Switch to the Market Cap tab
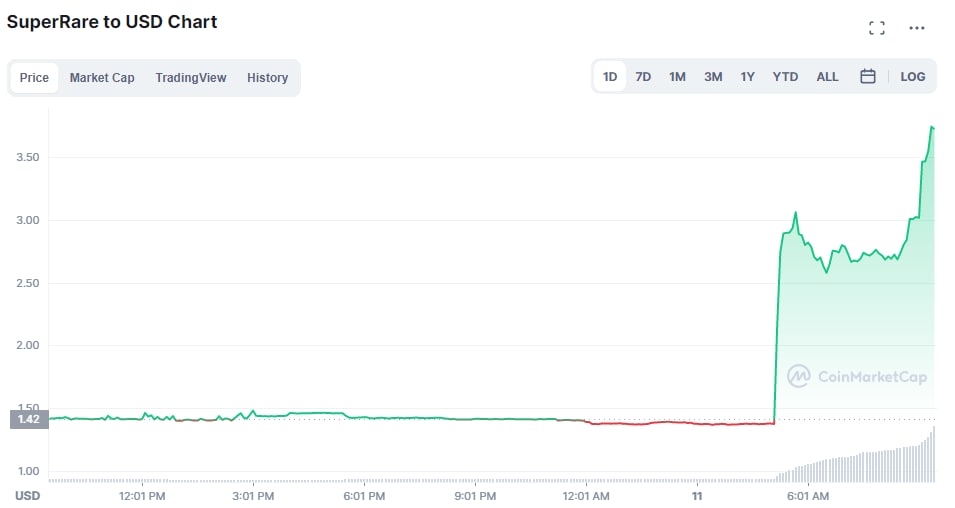955x508 pixels. [x=102, y=77]
